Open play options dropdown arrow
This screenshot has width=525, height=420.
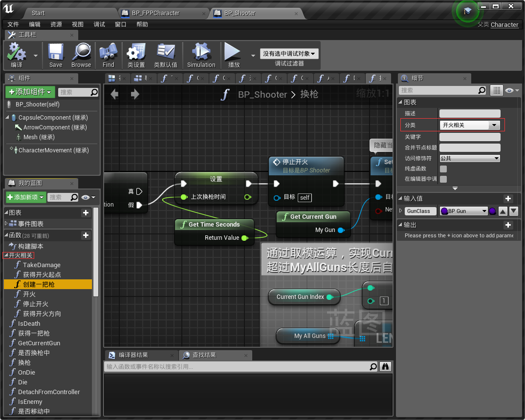pos(253,56)
